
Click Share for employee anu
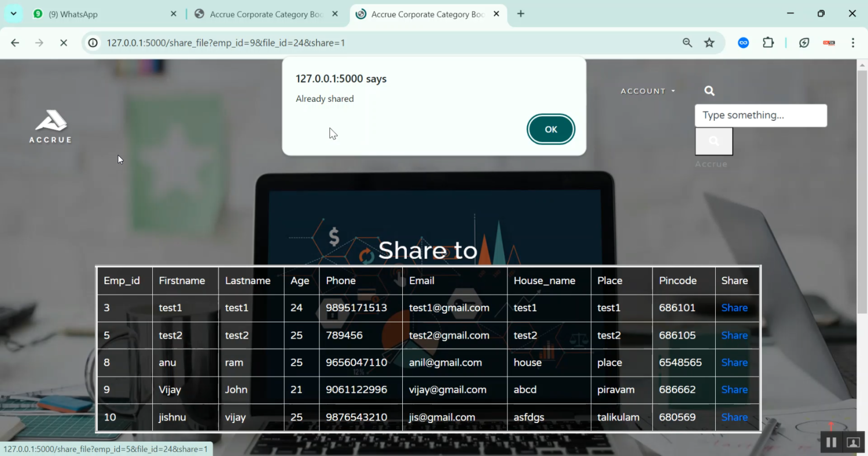[x=734, y=362]
